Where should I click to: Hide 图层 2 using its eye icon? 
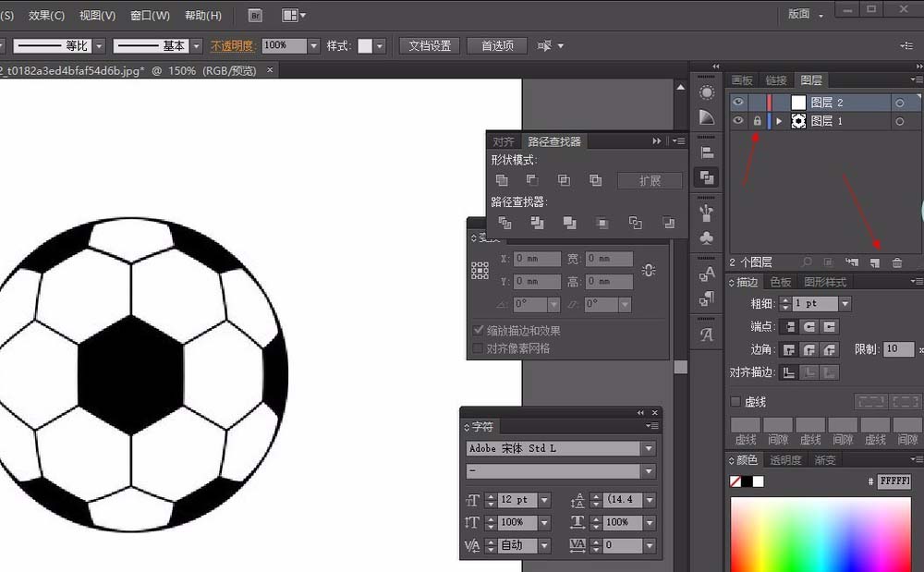pyautogui.click(x=738, y=103)
